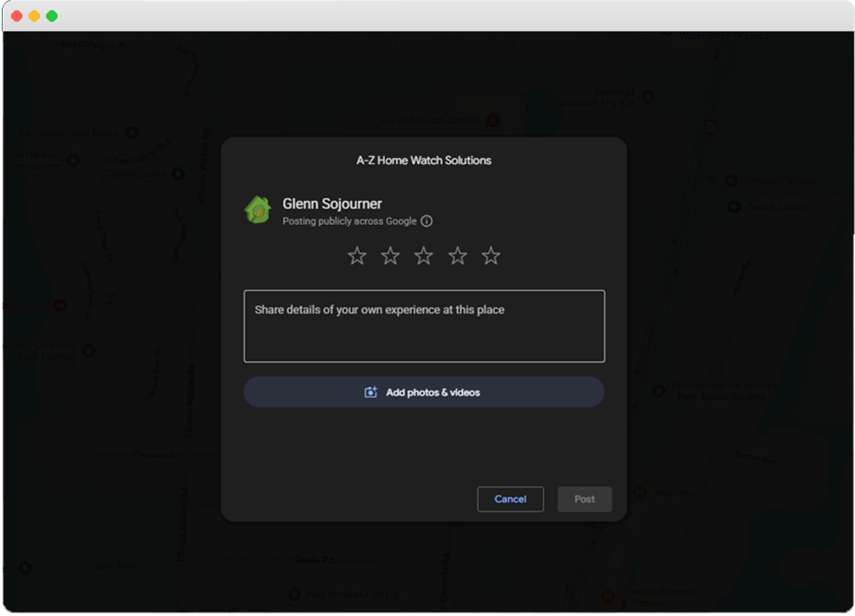Minimize the window with the yellow button

click(34, 15)
